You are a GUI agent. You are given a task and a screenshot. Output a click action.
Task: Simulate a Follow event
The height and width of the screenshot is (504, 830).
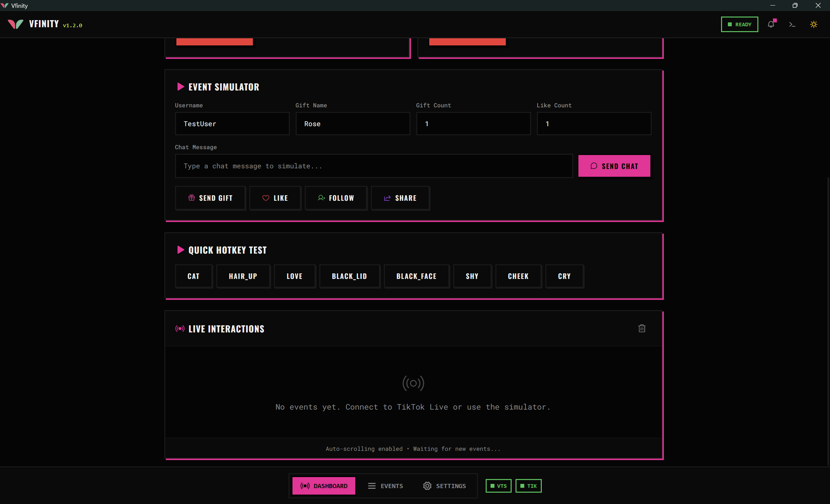pyautogui.click(x=336, y=198)
